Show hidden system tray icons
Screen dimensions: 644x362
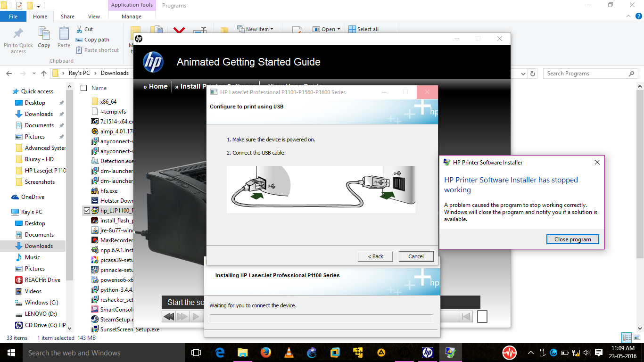click(x=531, y=353)
